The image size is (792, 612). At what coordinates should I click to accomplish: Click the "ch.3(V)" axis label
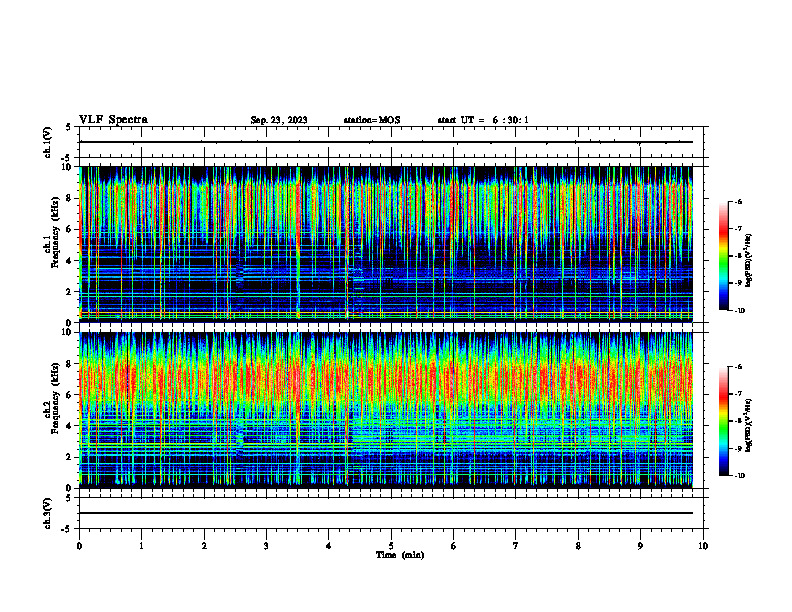pyautogui.click(x=48, y=514)
